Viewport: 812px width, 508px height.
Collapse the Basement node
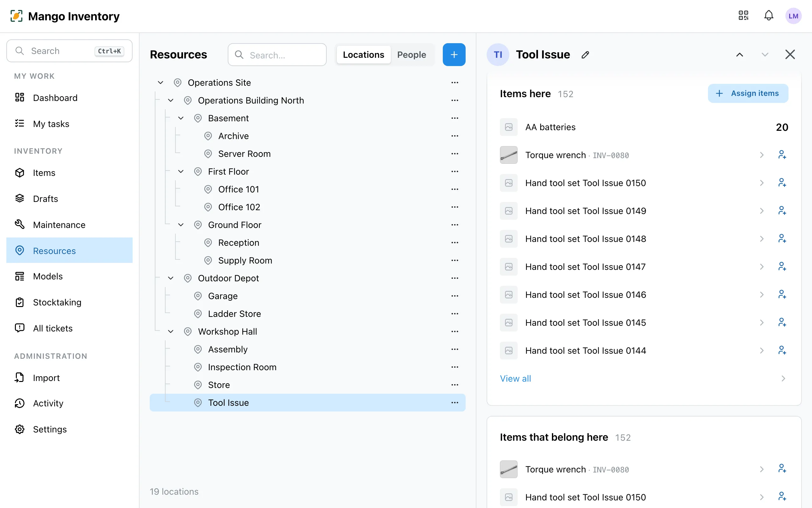pos(180,118)
